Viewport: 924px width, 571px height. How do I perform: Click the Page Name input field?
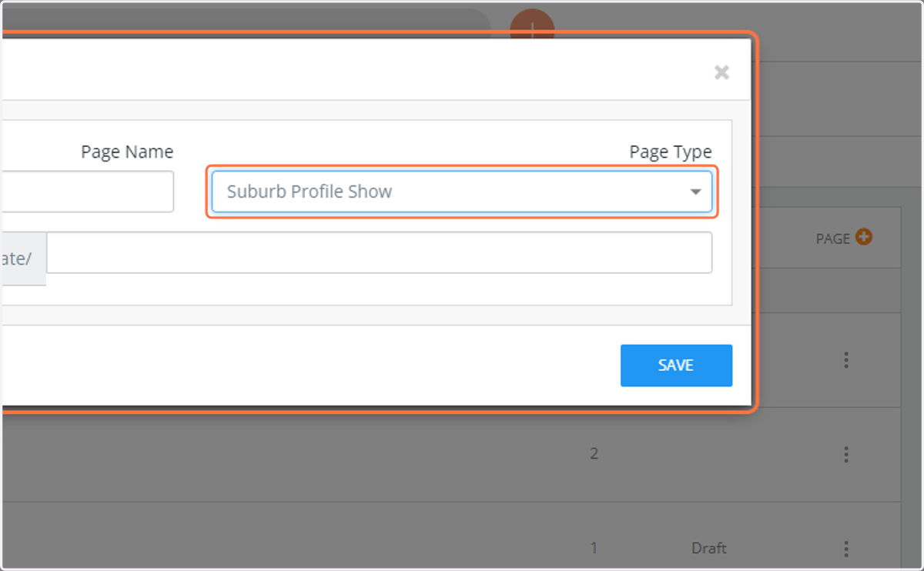[x=87, y=192]
